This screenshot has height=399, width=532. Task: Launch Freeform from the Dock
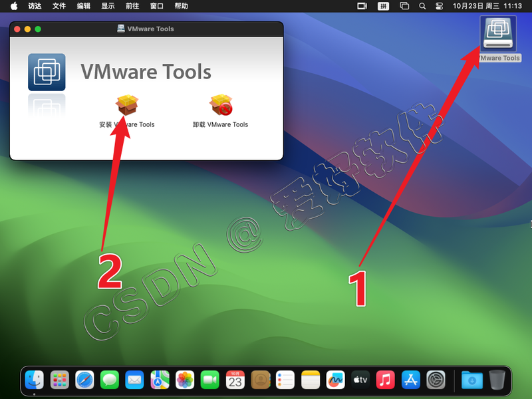tap(336, 380)
